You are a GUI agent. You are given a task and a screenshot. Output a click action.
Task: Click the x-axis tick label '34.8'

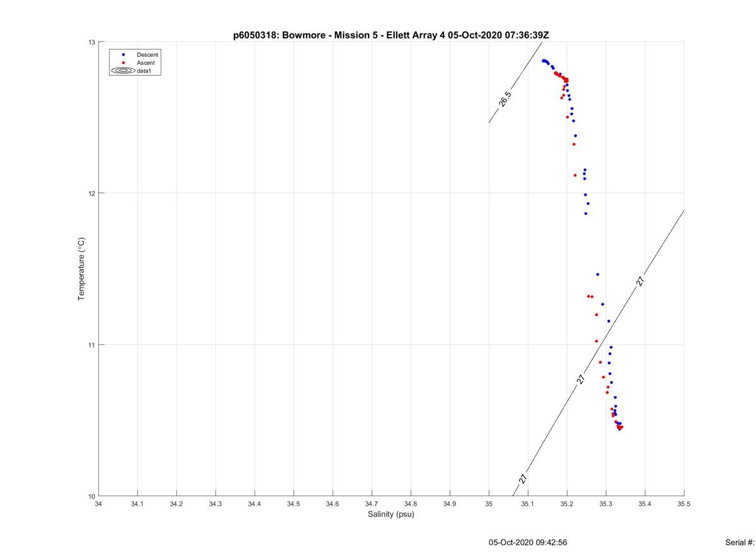click(x=411, y=504)
